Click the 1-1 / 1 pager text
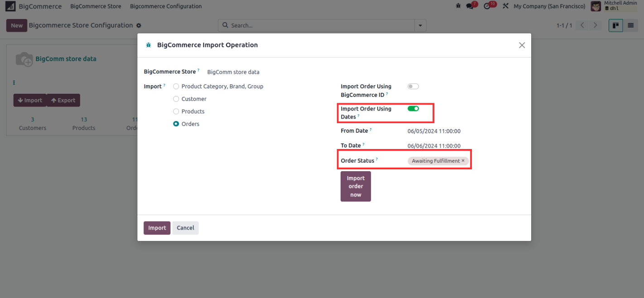The width and height of the screenshot is (644, 298). [x=564, y=25]
